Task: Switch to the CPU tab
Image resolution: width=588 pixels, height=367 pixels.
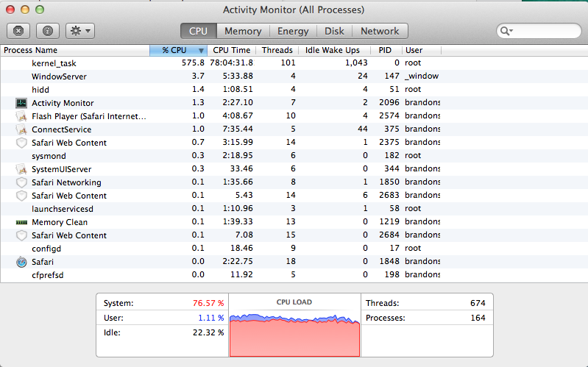Action: click(x=199, y=31)
